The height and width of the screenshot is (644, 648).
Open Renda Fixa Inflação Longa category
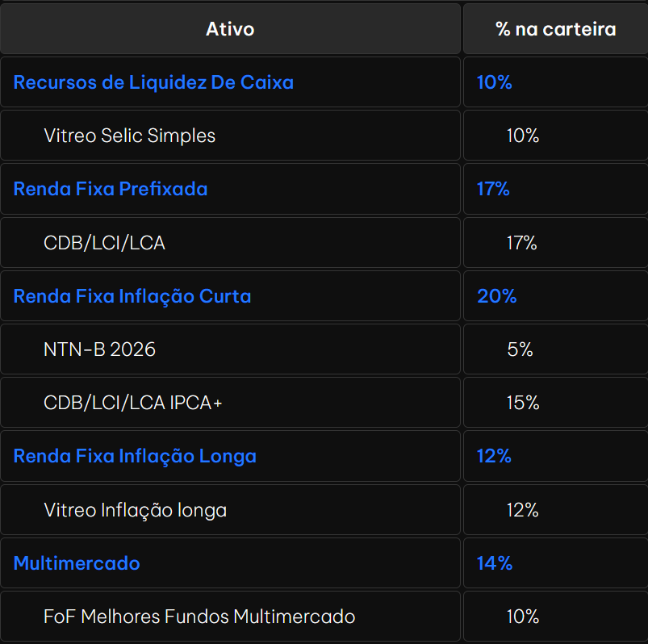135,456
